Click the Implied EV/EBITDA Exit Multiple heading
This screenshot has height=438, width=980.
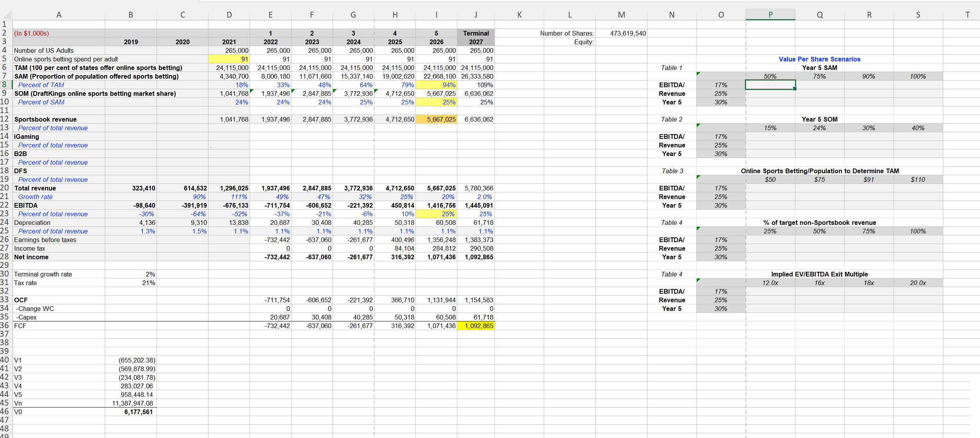click(x=819, y=274)
